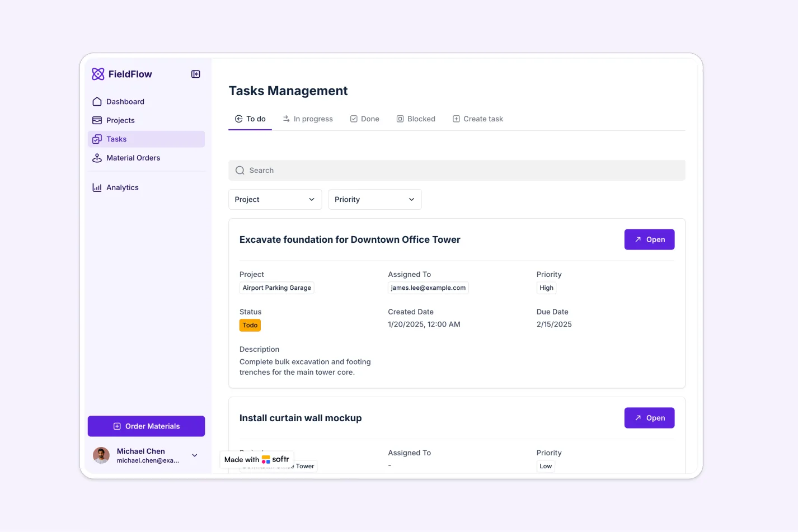
Task: Click the Tasks sidebar icon
Action: pyautogui.click(x=97, y=139)
